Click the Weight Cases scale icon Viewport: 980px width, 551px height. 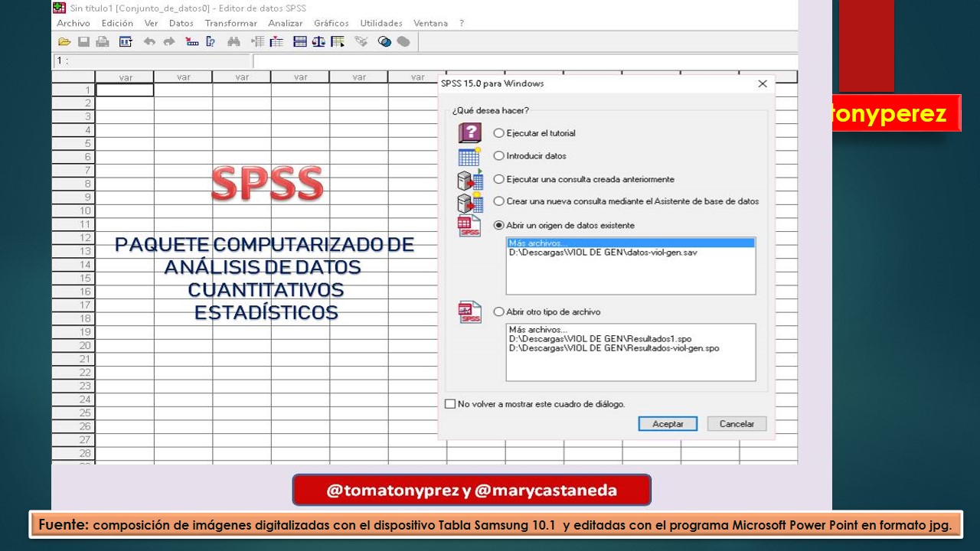coord(318,42)
